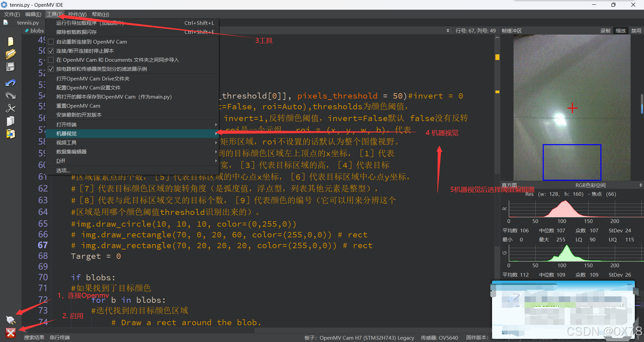This screenshot has width=644, height=342.
Task: Save the script with the floppy icon
Action: point(10,67)
